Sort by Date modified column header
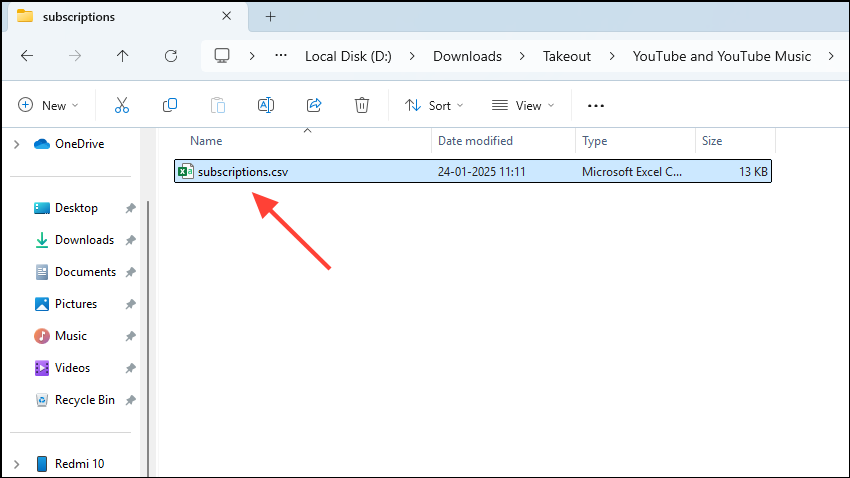 475,141
